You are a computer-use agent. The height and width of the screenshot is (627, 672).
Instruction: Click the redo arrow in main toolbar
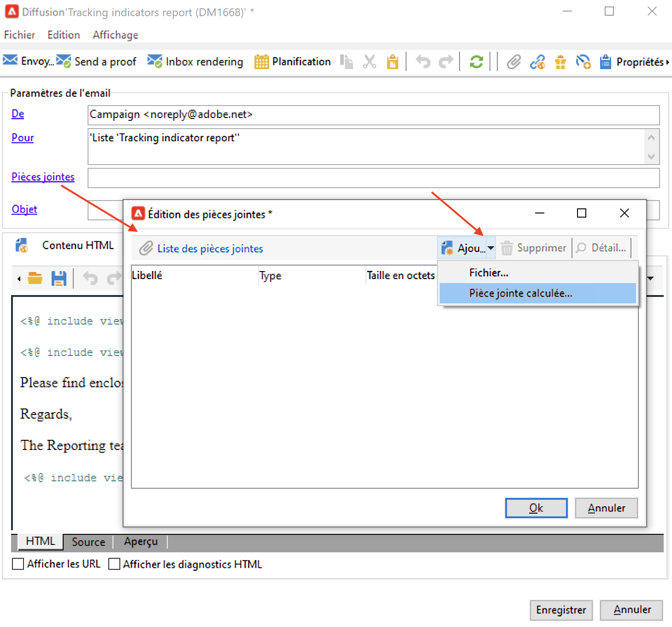(x=446, y=61)
